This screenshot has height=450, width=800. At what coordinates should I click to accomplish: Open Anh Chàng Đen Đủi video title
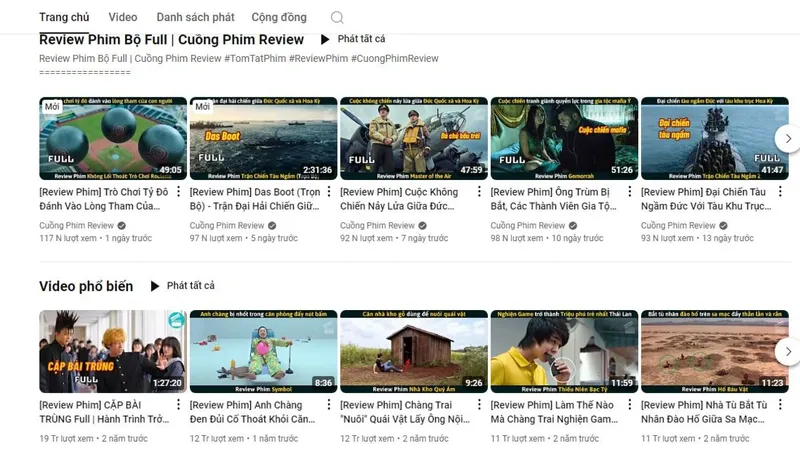[253, 412]
